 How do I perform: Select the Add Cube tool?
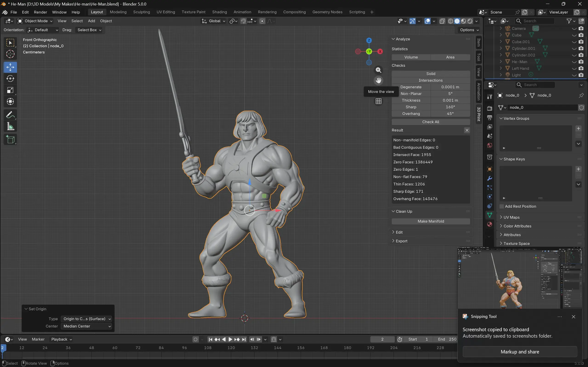(x=10, y=140)
